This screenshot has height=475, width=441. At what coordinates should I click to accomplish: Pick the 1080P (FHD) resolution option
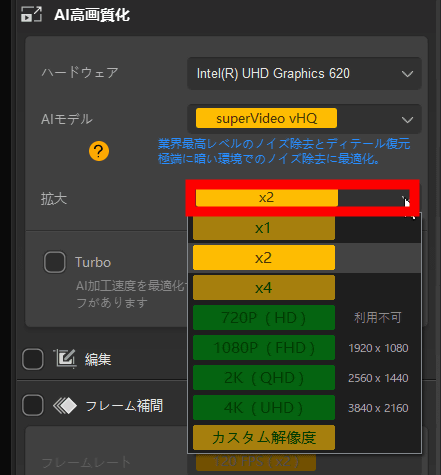264,348
